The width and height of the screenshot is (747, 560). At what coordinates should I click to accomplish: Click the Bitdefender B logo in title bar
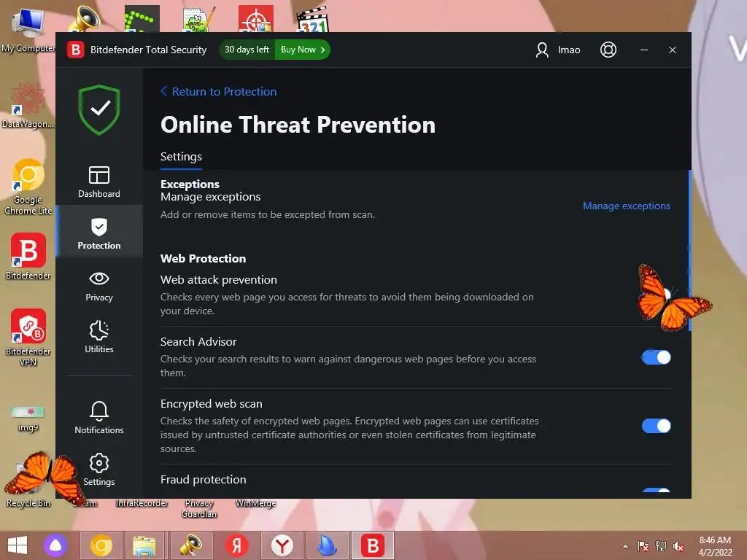point(75,50)
